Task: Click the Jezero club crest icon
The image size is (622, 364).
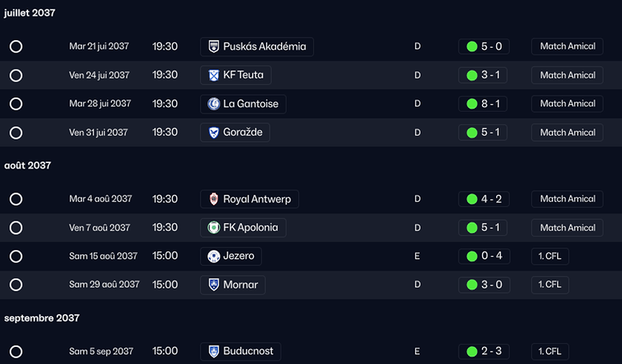Action: (x=213, y=256)
